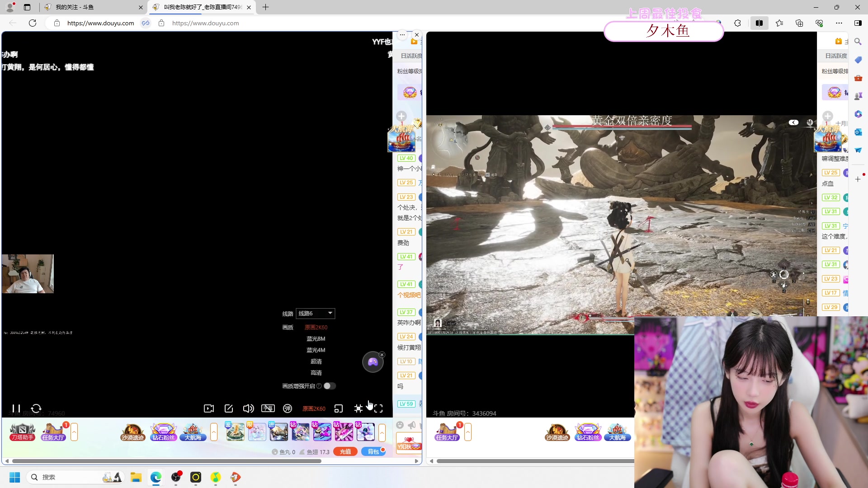The image size is (868, 488).
Task: Add a sidebar app with plus
Action: [x=858, y=179]
